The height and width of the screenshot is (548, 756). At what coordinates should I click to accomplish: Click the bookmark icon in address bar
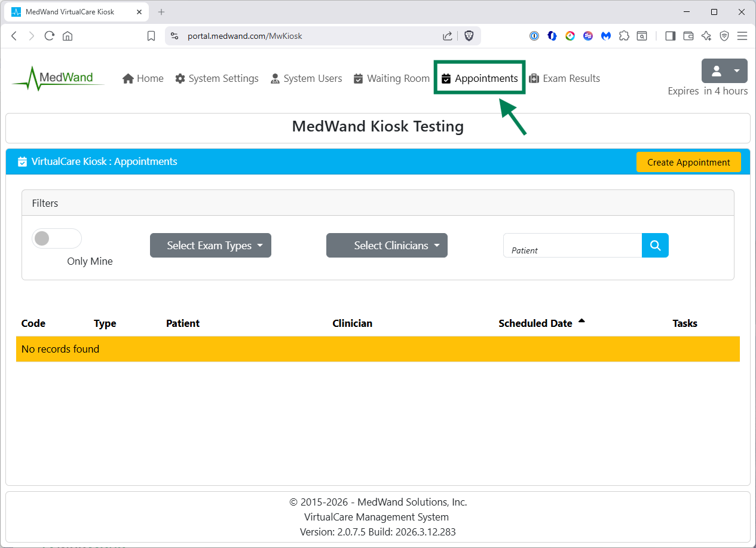[x=151, y=36]
